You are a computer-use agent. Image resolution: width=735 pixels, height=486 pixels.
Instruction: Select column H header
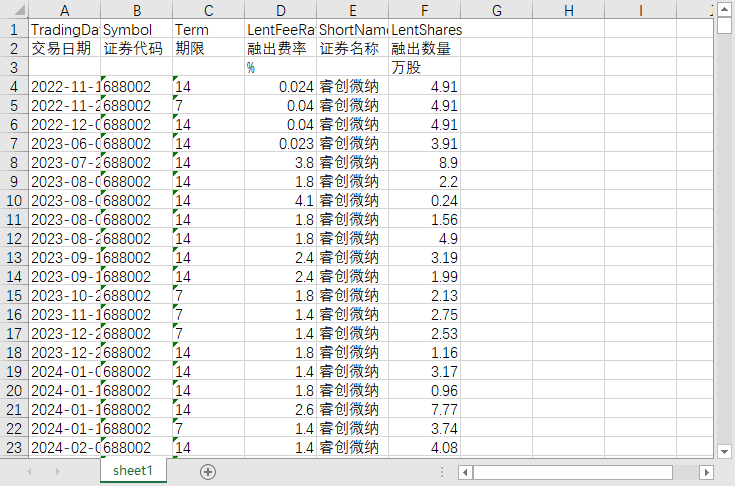(x=569, y=10)
